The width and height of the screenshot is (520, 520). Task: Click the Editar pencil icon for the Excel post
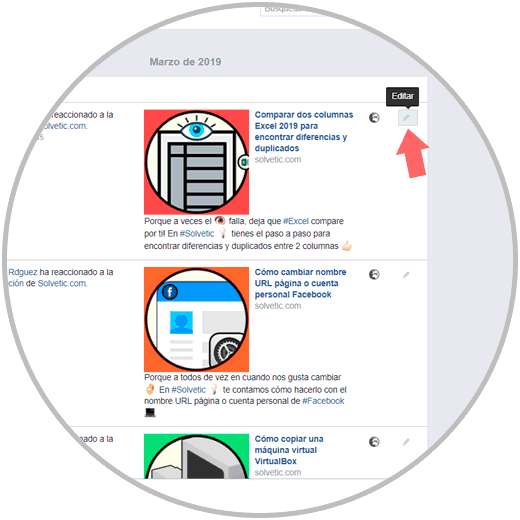pyautogui.click(x=407, y=118)
